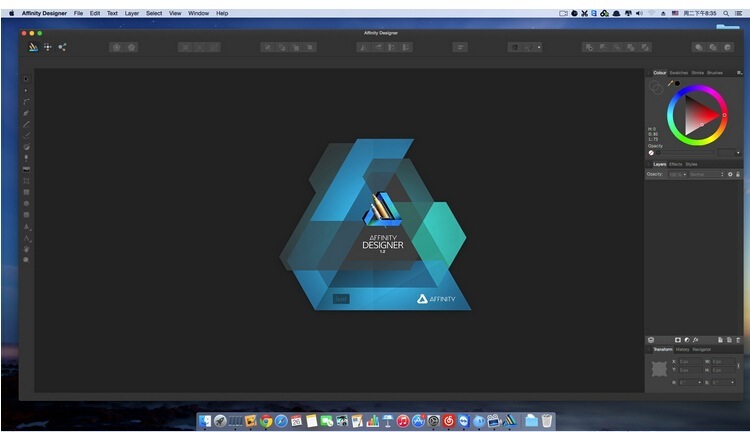Click the Flip Horizontal toolbar icon

364,47
